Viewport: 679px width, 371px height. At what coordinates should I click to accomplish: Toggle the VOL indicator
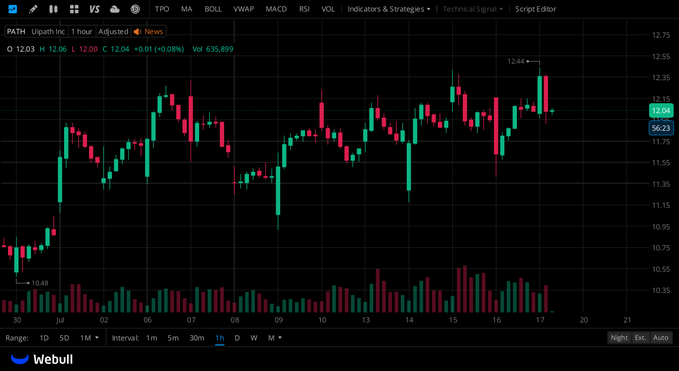click(328, 9)
